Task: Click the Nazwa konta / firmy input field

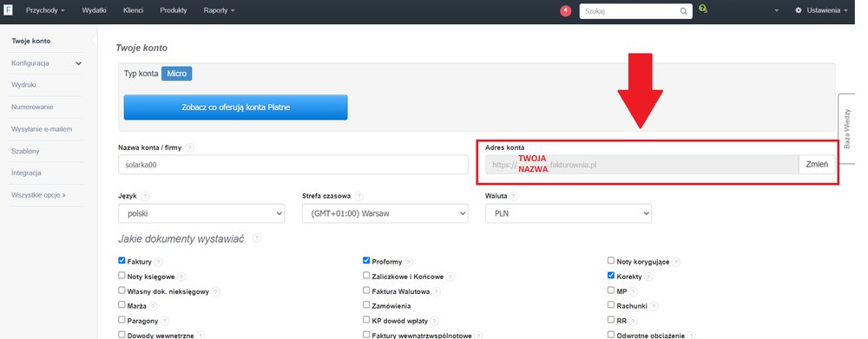Action: (293, 165)
